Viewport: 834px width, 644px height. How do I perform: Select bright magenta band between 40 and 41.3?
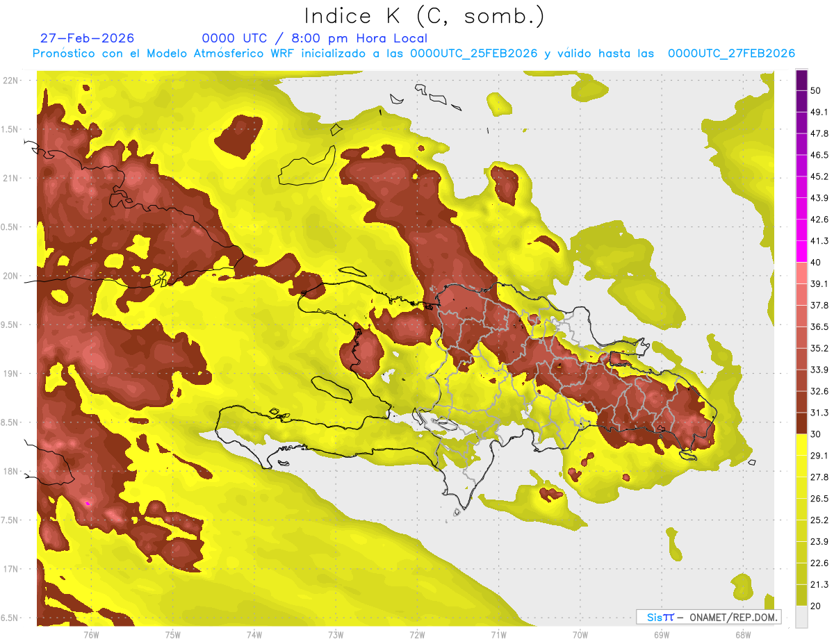point(801,251)
